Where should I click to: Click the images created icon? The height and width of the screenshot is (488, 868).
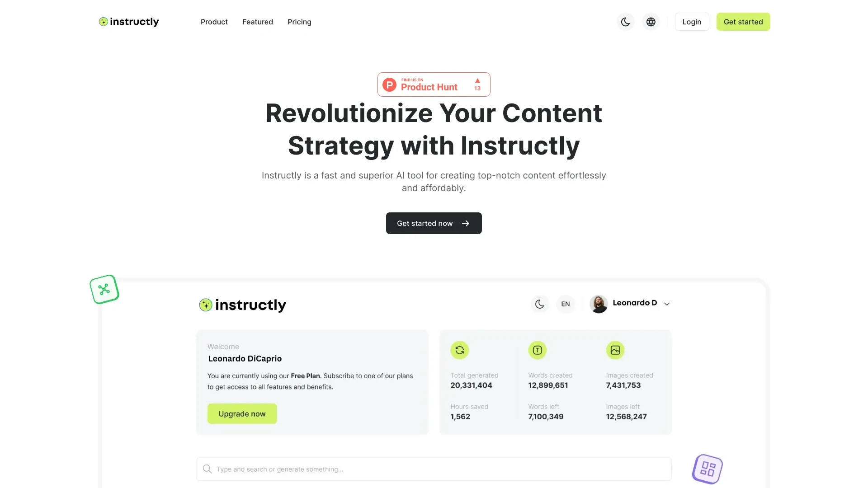pos(615,350)
